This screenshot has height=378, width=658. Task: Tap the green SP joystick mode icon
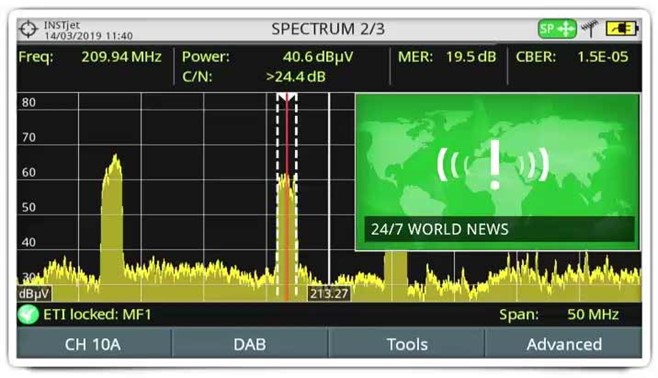[x=557, y=29]
